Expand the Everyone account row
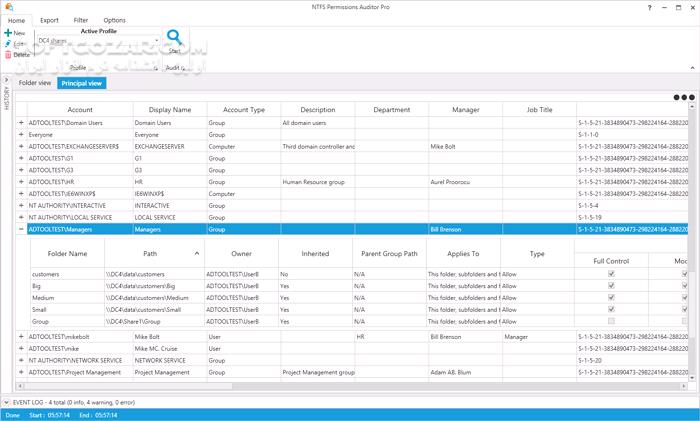700x421 pixels. pyautogui.click(x=21, y=134)
